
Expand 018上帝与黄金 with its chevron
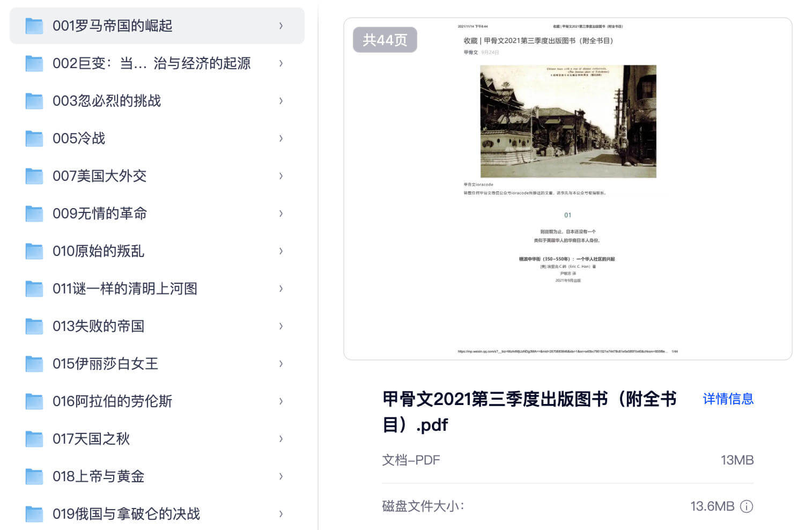(x=281, y=476)
